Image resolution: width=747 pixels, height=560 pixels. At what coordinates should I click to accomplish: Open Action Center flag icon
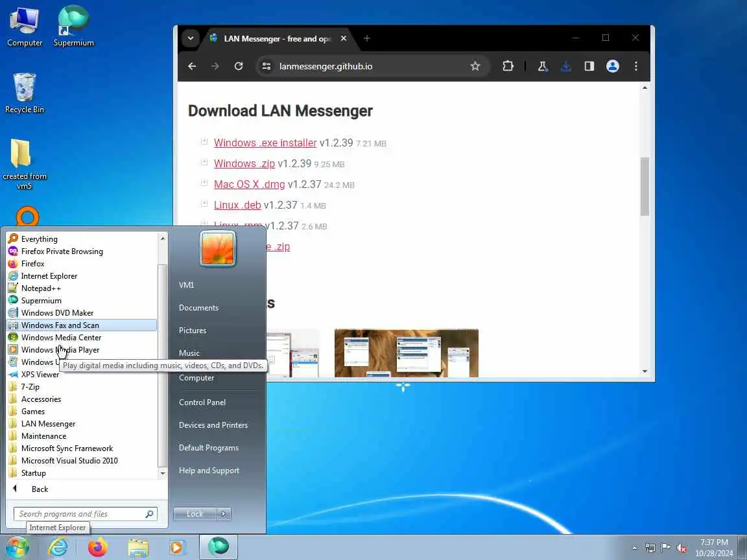tap(666, 548)
